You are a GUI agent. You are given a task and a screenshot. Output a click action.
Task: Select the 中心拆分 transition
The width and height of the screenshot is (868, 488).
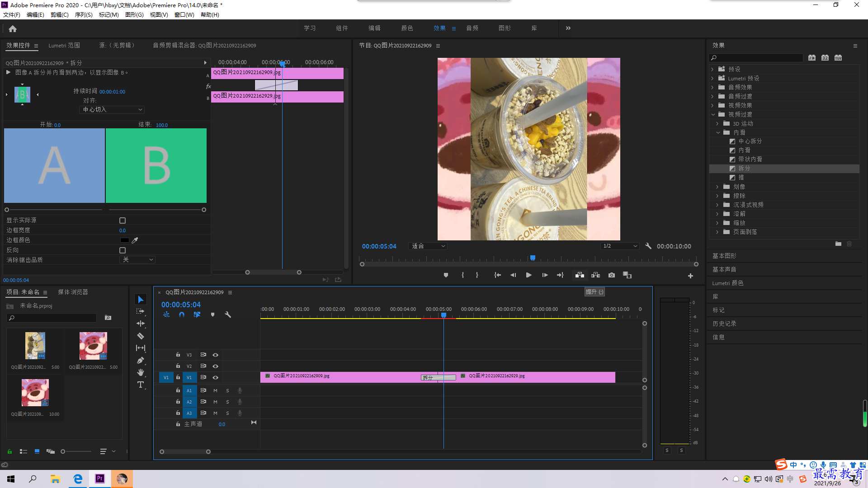(x=750, y=141)
